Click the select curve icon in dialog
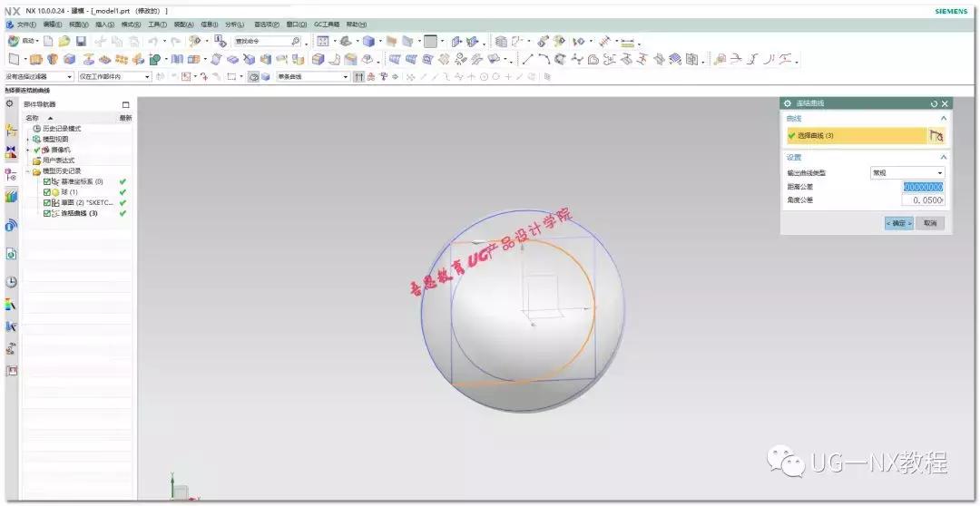The height and width of the screenshot is (506, 980). pos(936,135)
